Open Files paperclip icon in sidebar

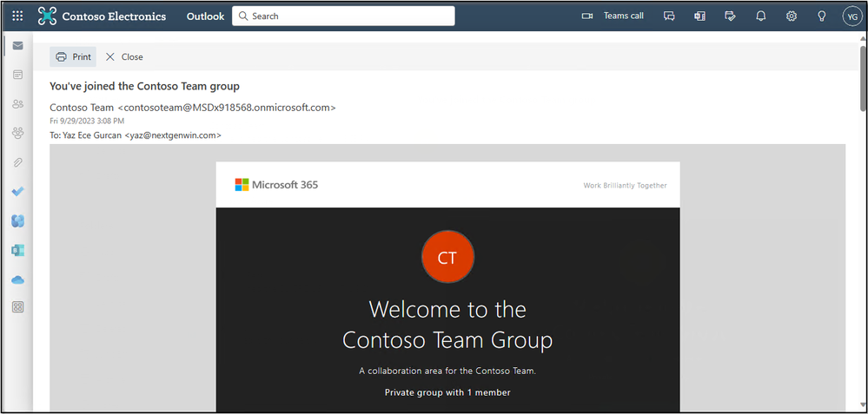pos(17,162)
